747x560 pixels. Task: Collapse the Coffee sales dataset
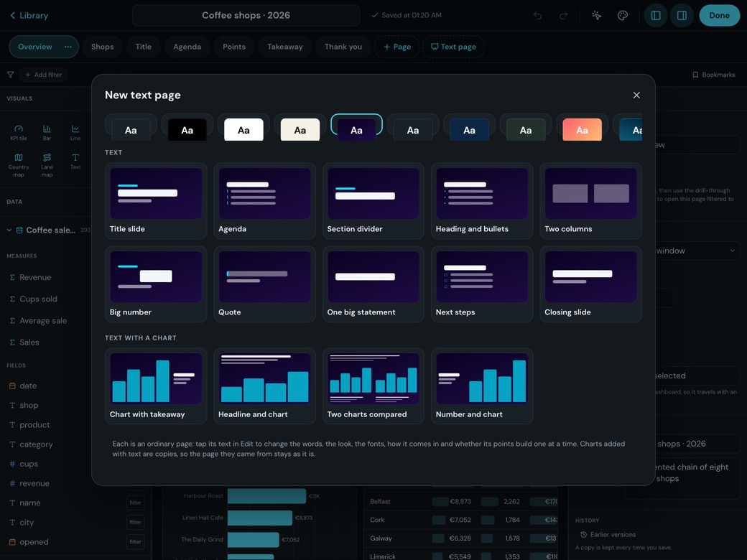pos(9,230)
